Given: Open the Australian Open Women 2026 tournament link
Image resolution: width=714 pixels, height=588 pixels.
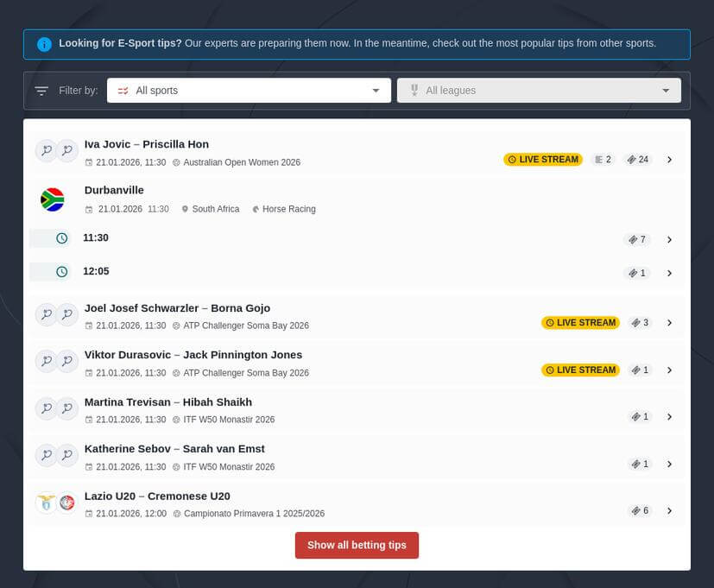Looking at the screenshot, I should 243,161.
